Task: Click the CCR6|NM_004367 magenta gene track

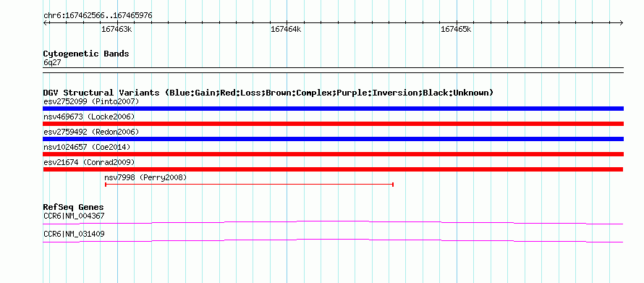Action: tap(333, 223)
